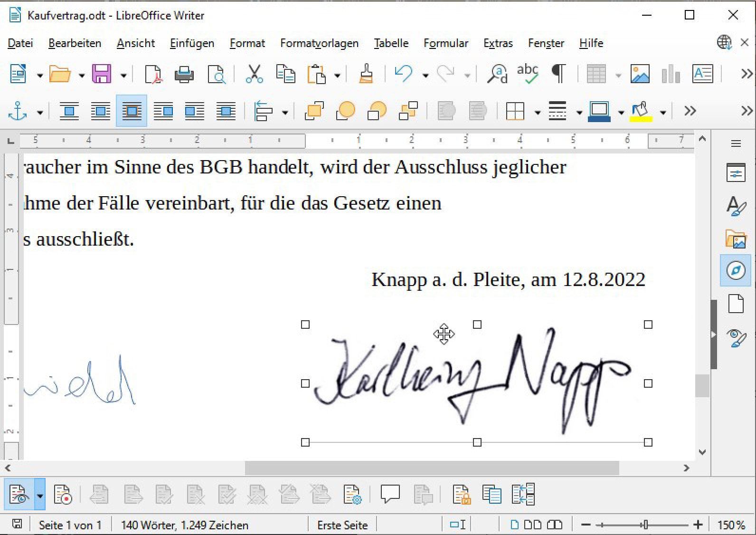
Task: Click the zoom in plus button
Action: [698, 525]
